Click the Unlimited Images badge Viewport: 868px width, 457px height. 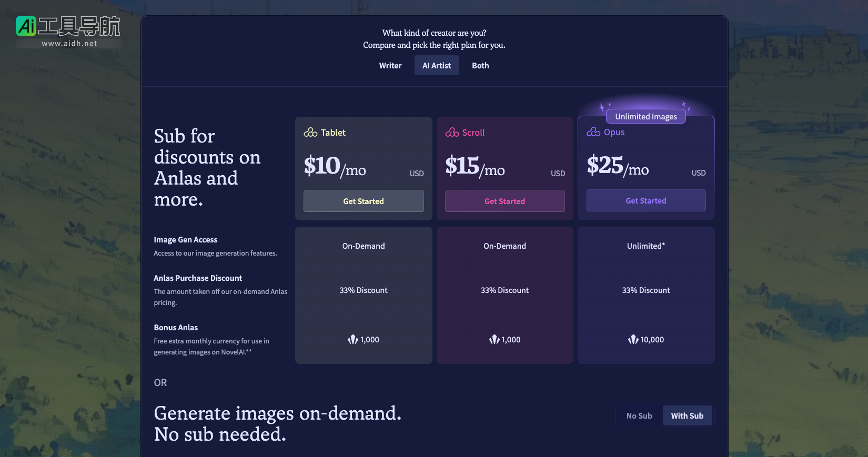(645, 117)
